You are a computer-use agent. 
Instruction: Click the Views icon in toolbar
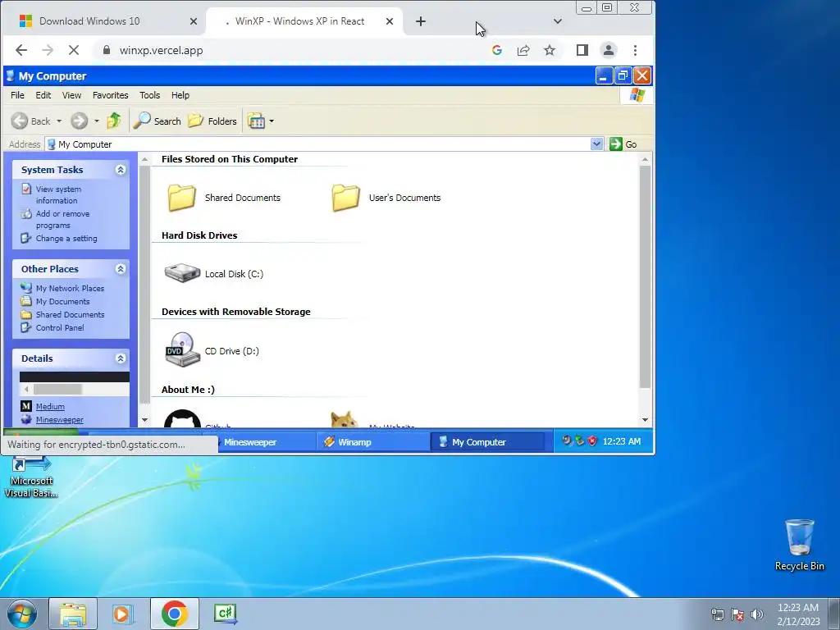(x=256, y=121)
